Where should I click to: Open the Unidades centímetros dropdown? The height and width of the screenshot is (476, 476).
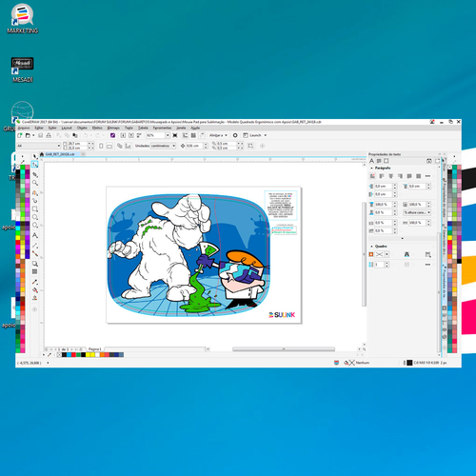click(x=163, y=146)
